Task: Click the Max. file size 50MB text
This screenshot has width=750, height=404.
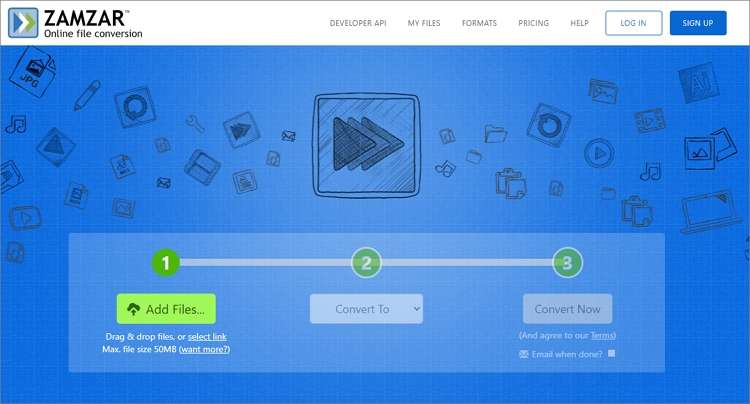Action: [x=139, y=349]
